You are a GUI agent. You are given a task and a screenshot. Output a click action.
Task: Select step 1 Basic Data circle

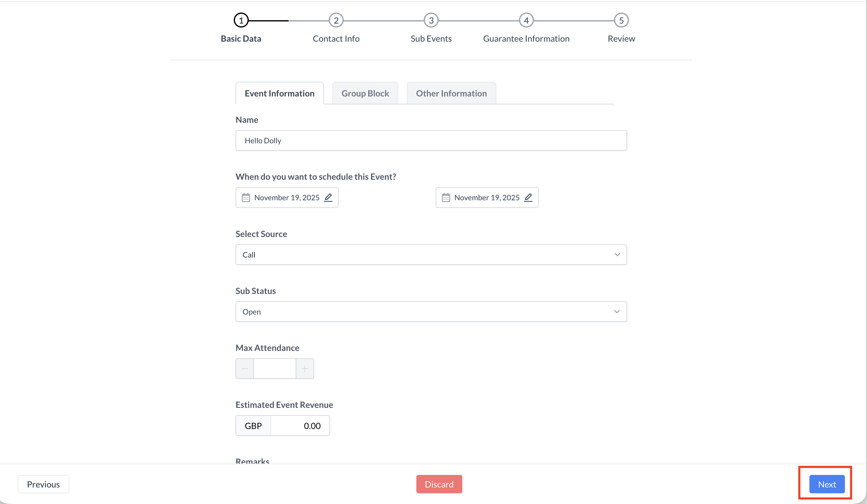tap(241, 21)
